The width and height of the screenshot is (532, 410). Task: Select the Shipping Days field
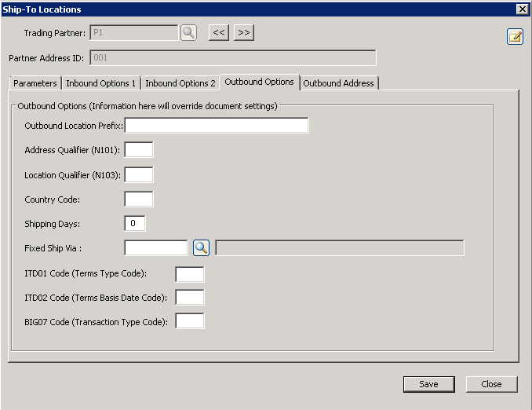135,224
